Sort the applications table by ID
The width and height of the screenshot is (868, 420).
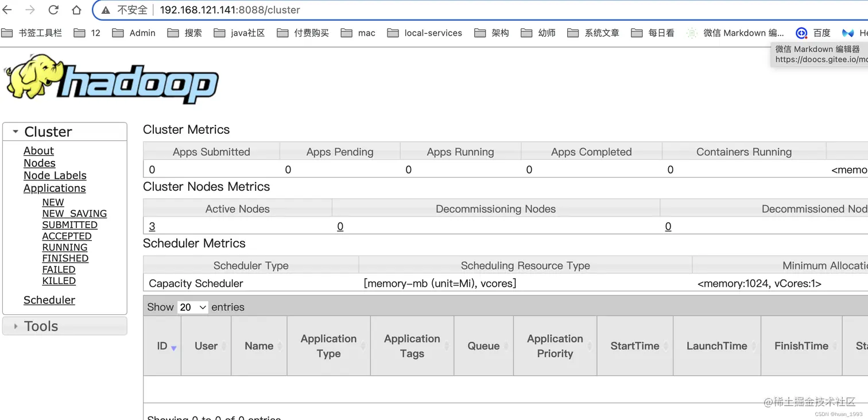pyautogui.click(x=161, y=345)
